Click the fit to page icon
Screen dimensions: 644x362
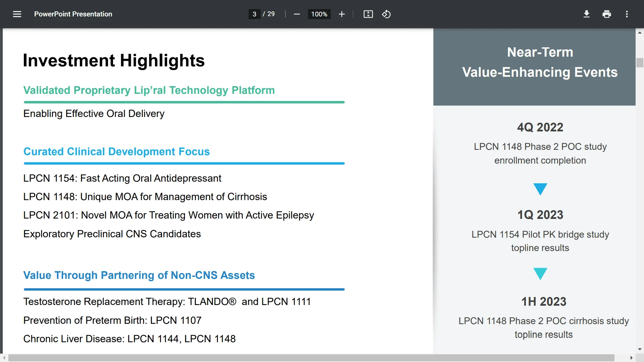[x=368, y=14]
